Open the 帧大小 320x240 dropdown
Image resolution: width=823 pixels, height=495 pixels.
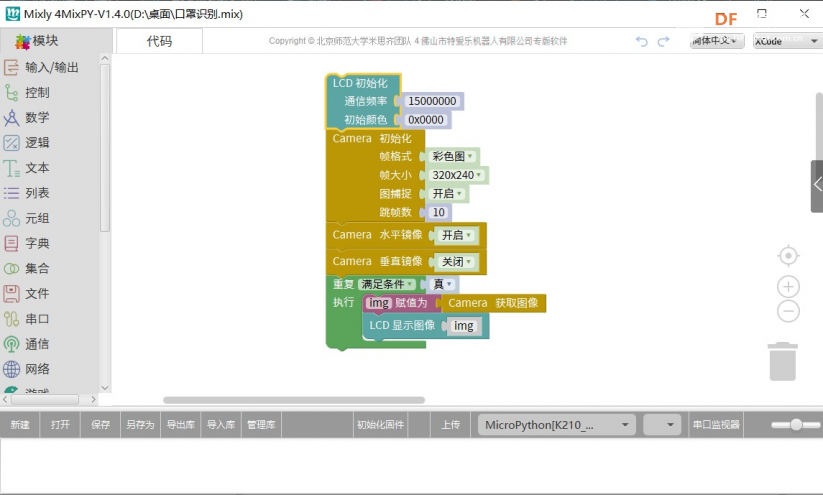click(457, 175)
